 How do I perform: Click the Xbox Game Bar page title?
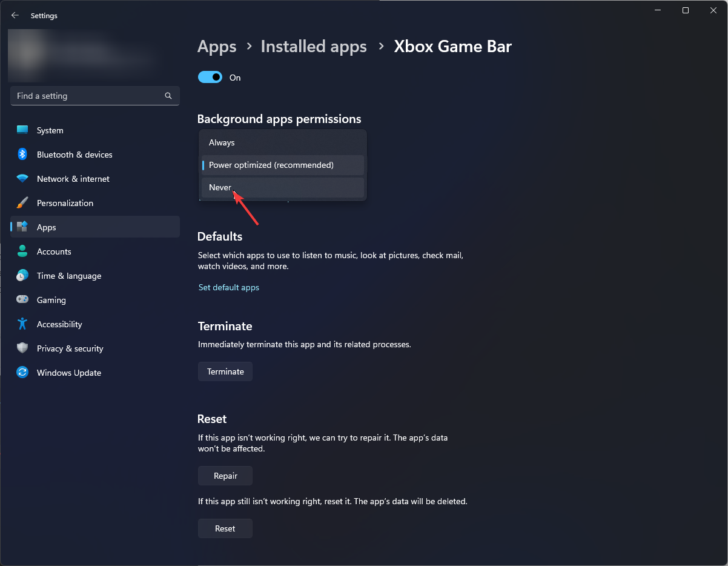click(x=453, y=47)
